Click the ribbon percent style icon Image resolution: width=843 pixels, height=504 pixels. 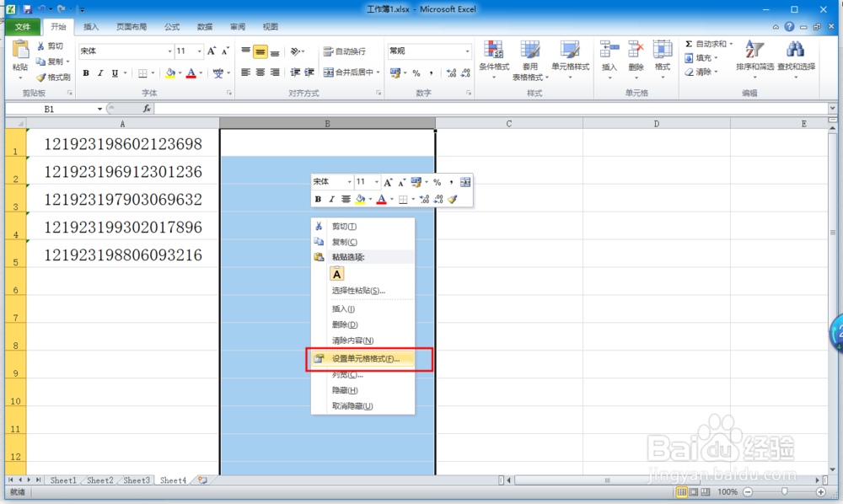coord(416,73)
